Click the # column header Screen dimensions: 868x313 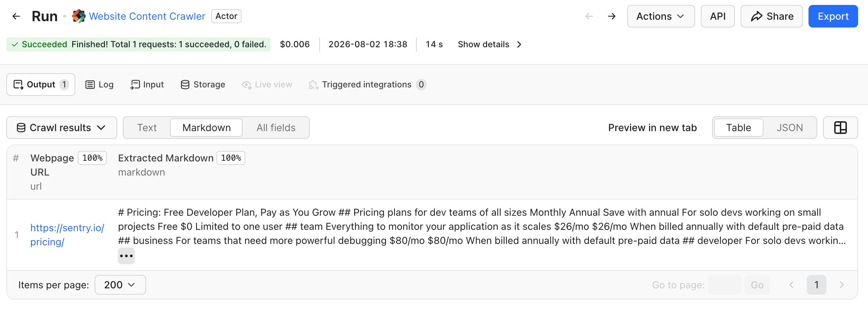tap(16, 158)
